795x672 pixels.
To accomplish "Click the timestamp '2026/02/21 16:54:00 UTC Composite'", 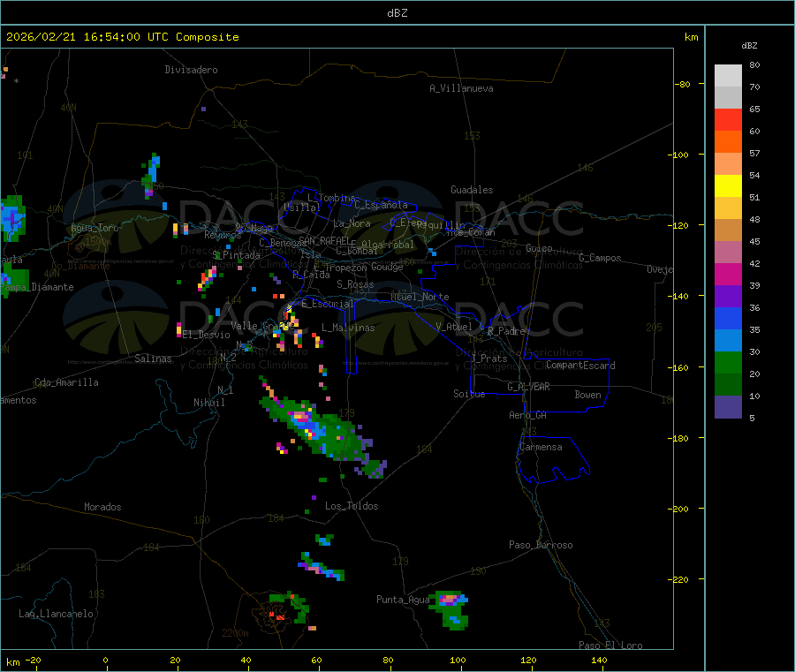I will point(122,37).
